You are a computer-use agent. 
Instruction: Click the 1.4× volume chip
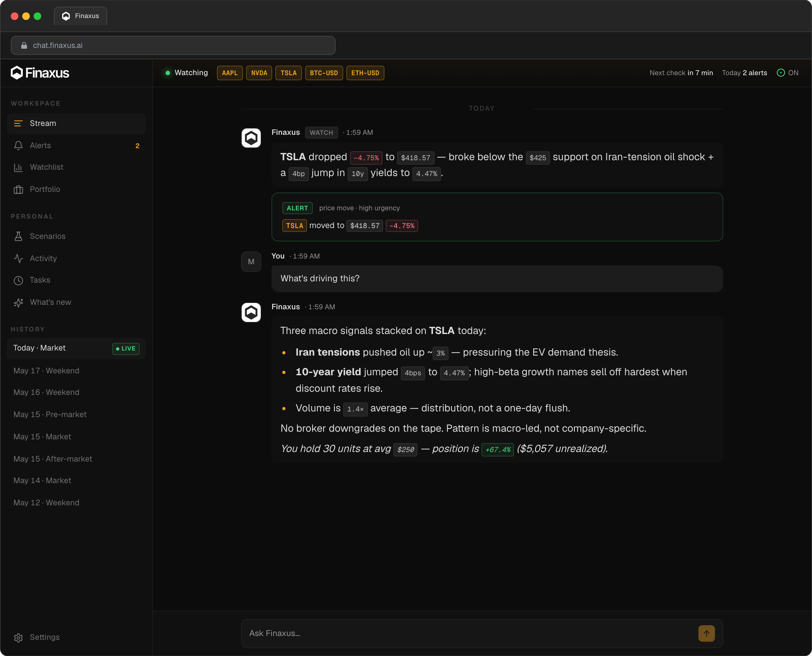(x=355, y=409)
